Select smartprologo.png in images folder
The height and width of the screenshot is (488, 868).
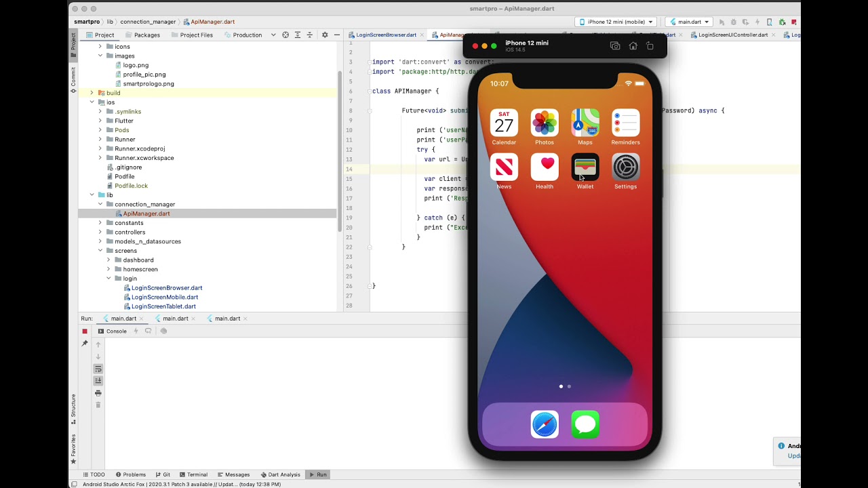coord(148,84)
